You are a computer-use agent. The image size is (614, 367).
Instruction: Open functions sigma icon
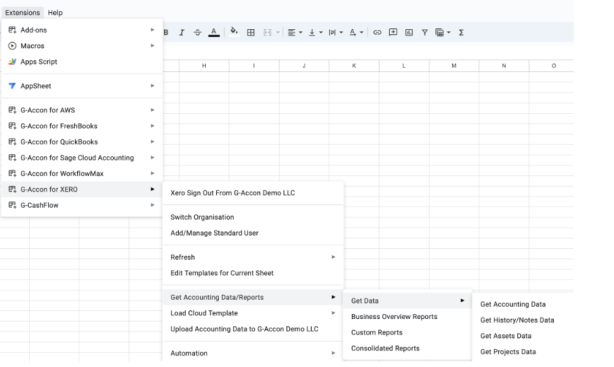461,33
